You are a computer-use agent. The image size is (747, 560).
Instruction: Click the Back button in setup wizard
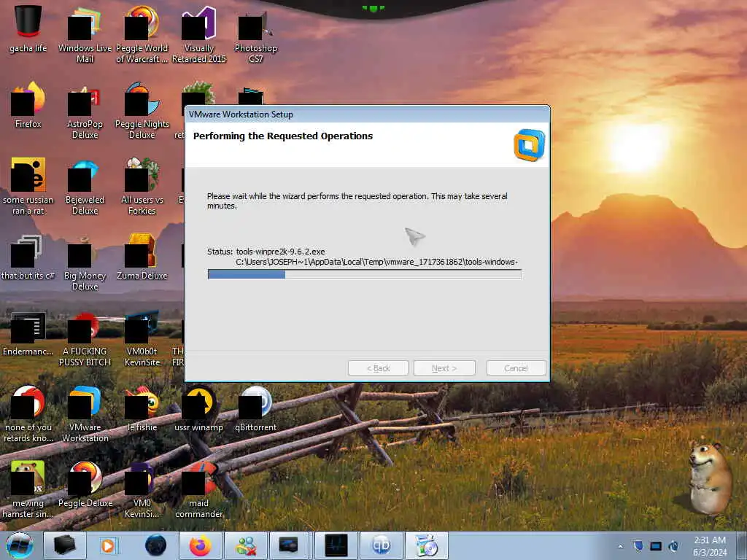(x=378, y=368)
